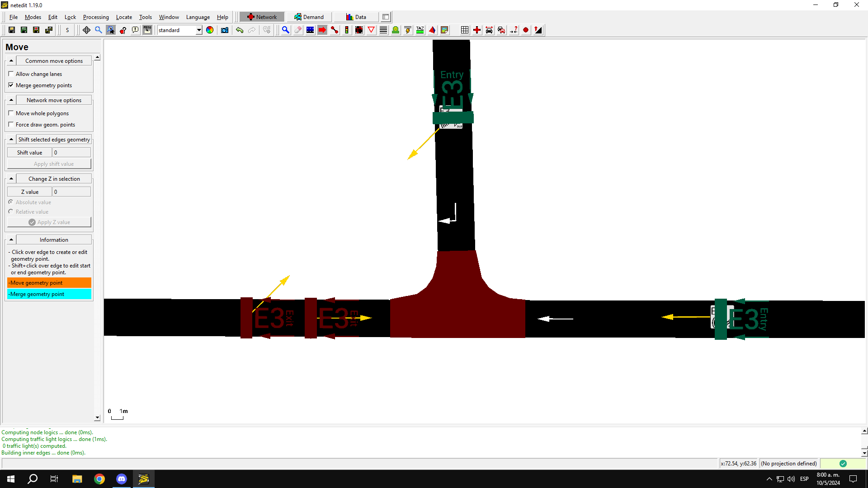The image size is (868, 488).
Task: Click the green save floppy icon
Action: coord(24,30)
